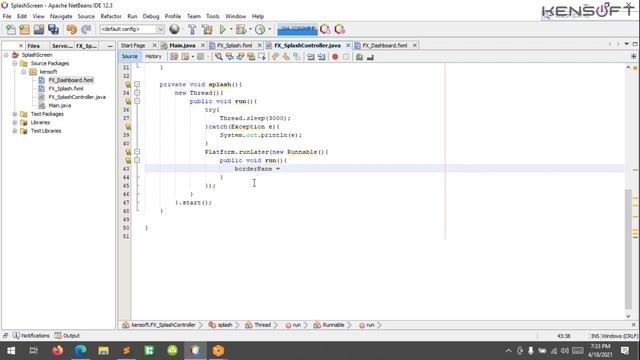Click the splash breadcrumb item
The width and height of the screenshot is (640, 360).
[220, 325]
